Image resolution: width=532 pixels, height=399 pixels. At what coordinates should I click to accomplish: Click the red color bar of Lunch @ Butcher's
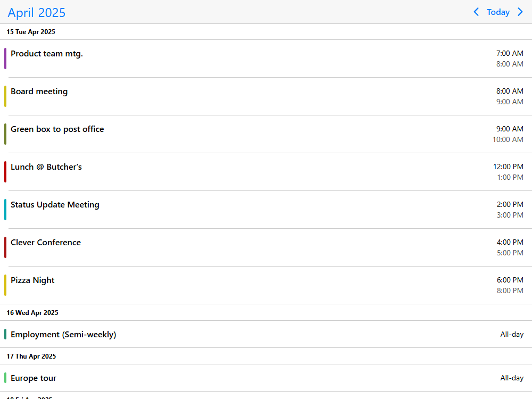(x=5, y=172)
